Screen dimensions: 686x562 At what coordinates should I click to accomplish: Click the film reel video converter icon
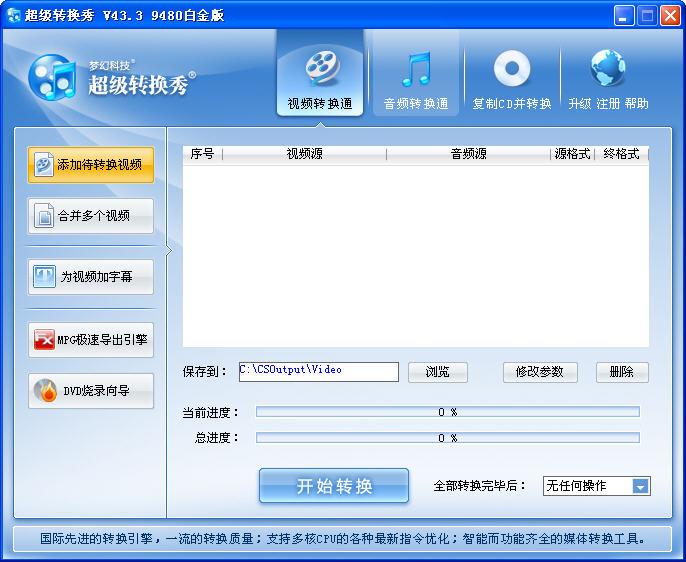pyautogui.click(x=322, y=68)
